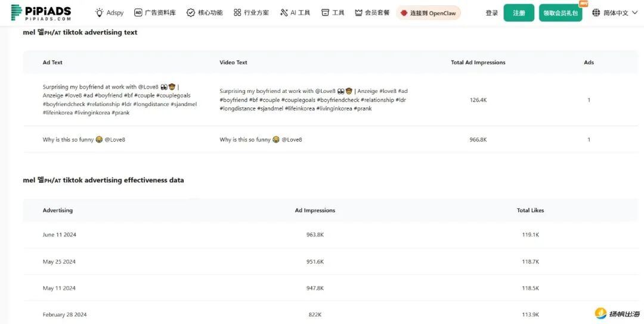Viewport: 644px width, 324px height.
Task: Open the 核心功能 menu
Action: click(205, 13)
